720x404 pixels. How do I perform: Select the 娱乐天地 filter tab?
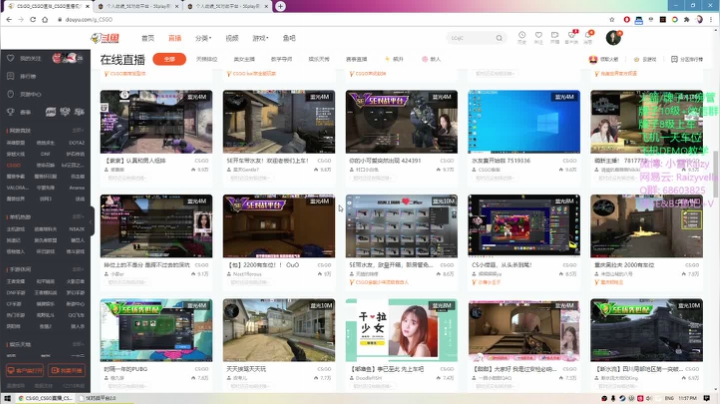tap(319, 59)
